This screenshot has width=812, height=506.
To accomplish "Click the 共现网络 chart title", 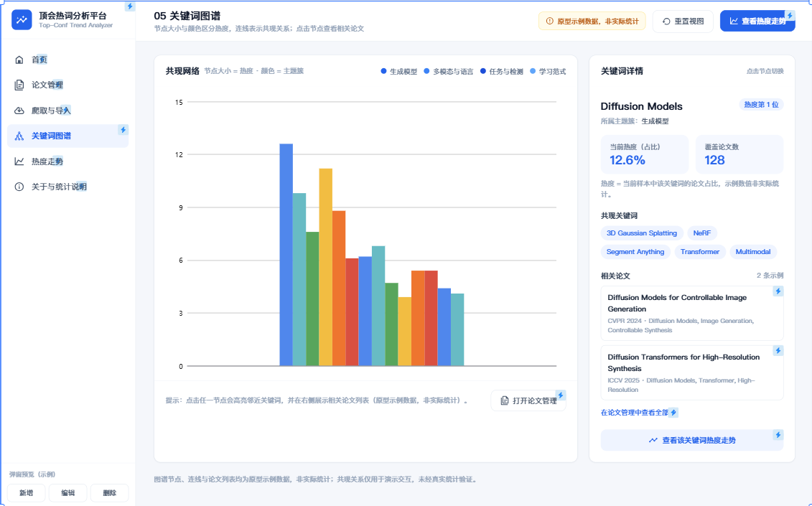I will [182, 71].
